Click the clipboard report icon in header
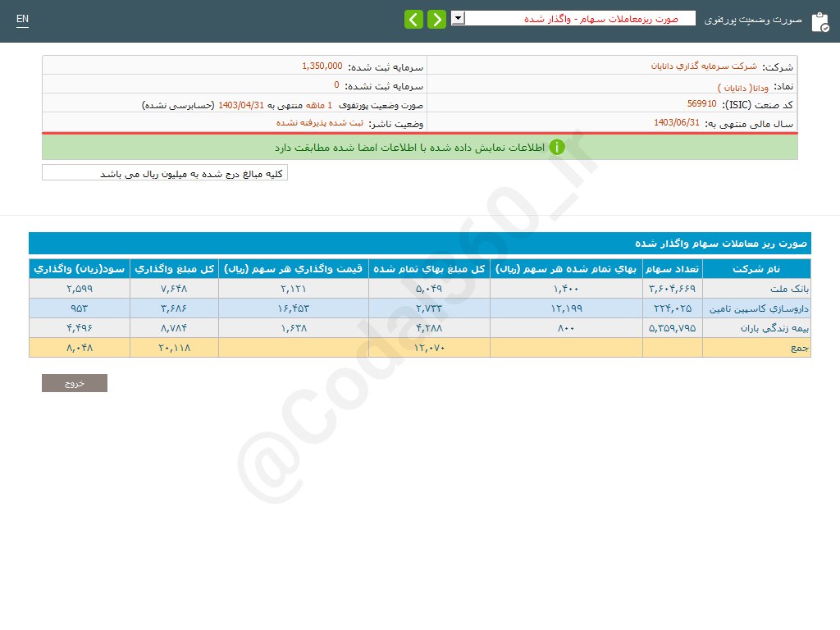Image resolution: width=840 pixels, height=630 pixels. click(819, 22)
